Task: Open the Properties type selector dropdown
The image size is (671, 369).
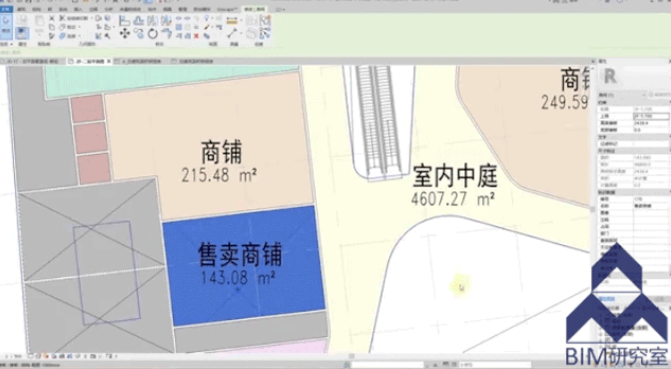Action: coord(635,78)
